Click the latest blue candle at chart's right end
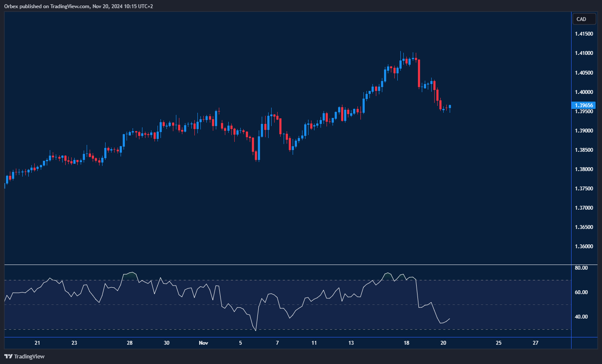The image size is (602, 364). click(450, 107)
